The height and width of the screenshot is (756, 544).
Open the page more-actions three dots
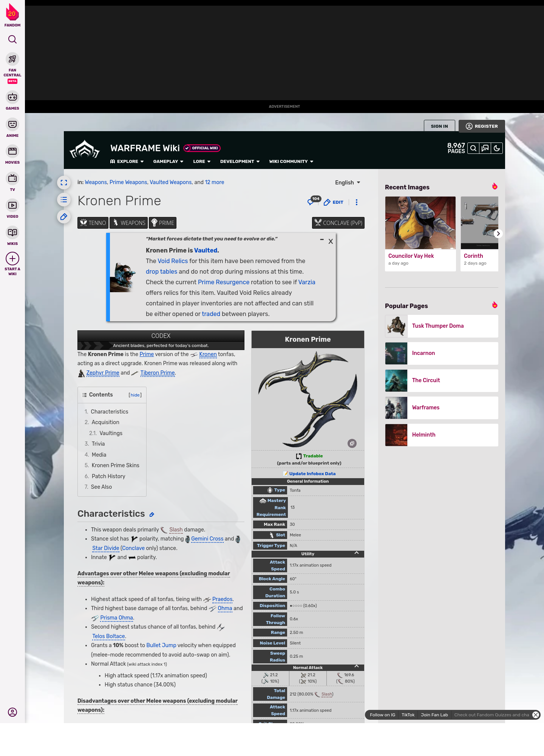click(x=357, y=202)
